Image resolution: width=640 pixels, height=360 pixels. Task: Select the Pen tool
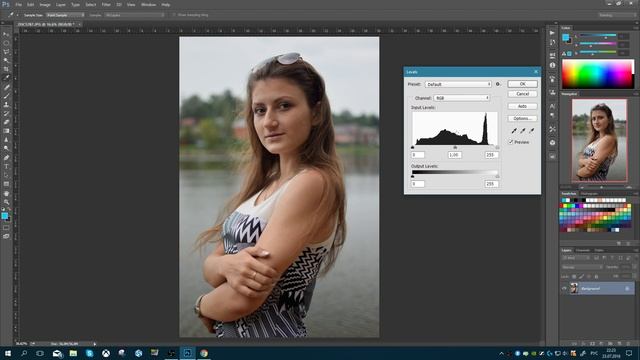(6, 158)
